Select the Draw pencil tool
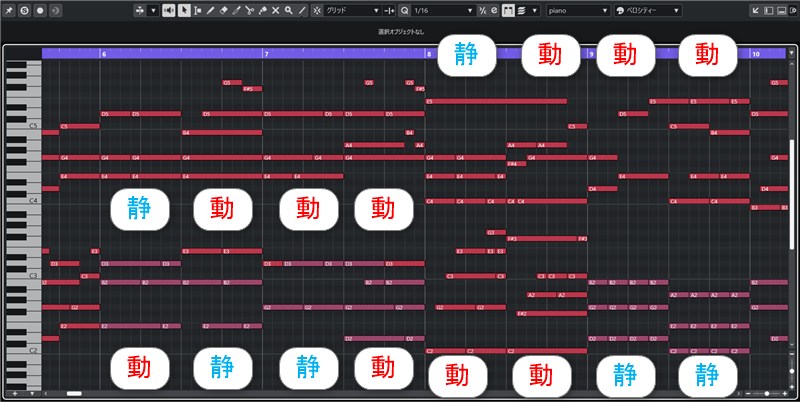800x402 pixels. (x=210, y=10)
